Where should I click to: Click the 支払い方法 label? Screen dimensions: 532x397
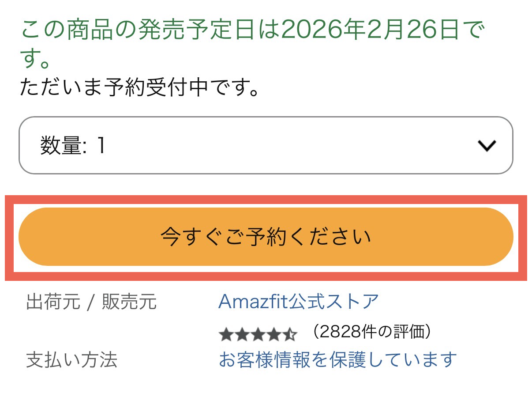[x=71, y=360]
